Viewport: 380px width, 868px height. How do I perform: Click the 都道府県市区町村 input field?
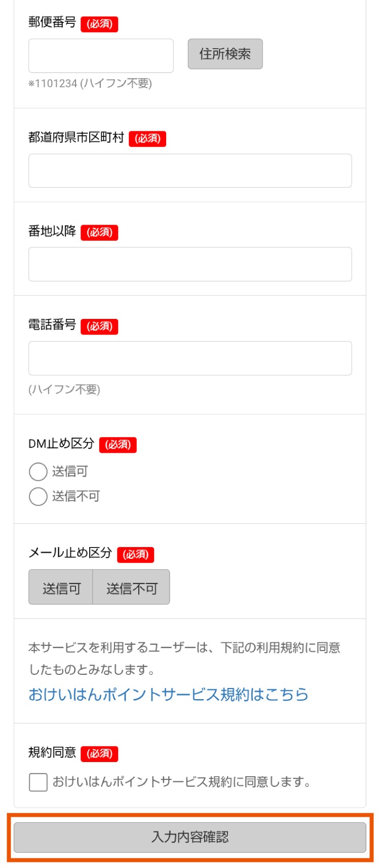190,170
